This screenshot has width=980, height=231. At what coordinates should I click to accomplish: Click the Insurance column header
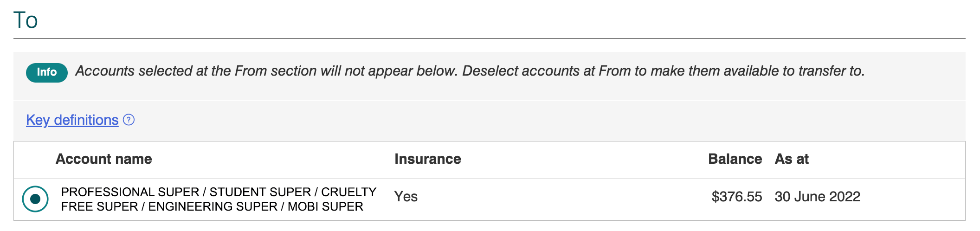coord(428,159)
